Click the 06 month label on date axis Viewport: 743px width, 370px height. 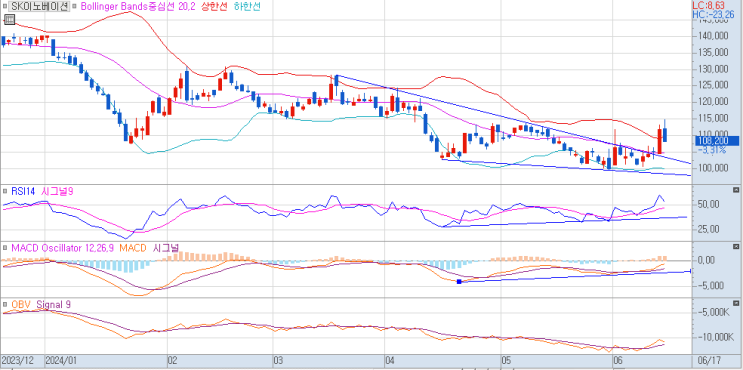tap(617, 360)
